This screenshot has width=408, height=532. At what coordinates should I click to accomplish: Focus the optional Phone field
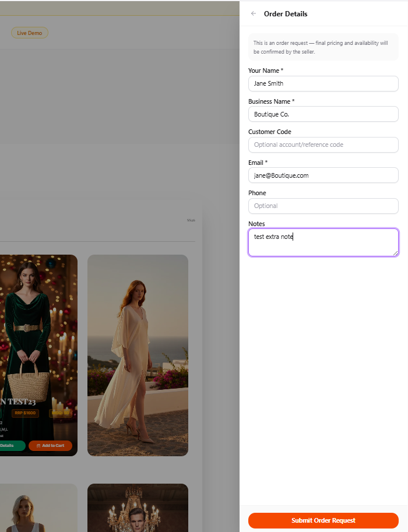[x=323, y=206]
